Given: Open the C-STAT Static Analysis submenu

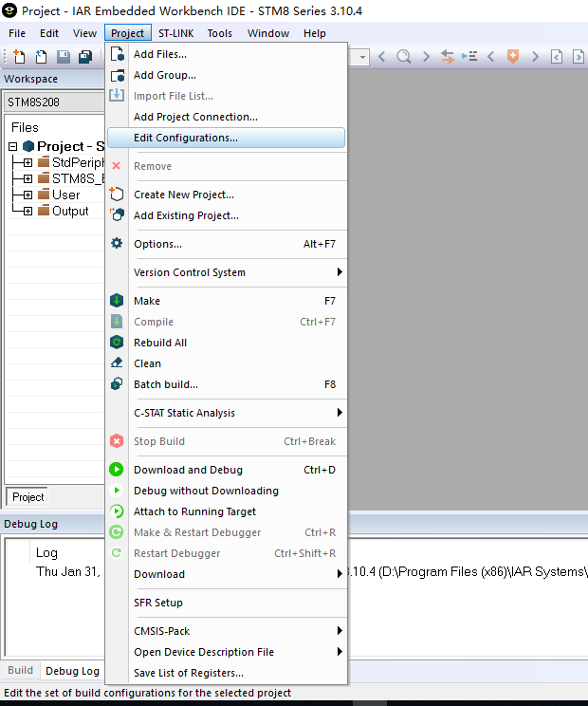Looking at the screenshot, I should [x=227, y=413].
